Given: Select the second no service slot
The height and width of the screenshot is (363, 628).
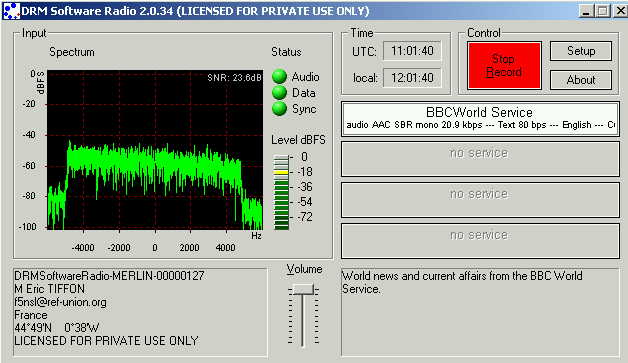Looking at the screenshot, I should click(x=480, y=159).
